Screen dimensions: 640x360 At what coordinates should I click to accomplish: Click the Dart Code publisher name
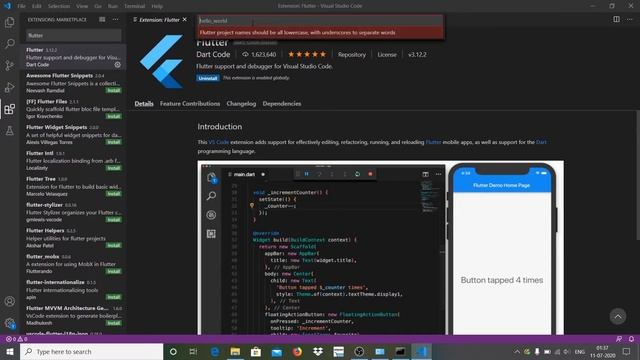point(213,54)
